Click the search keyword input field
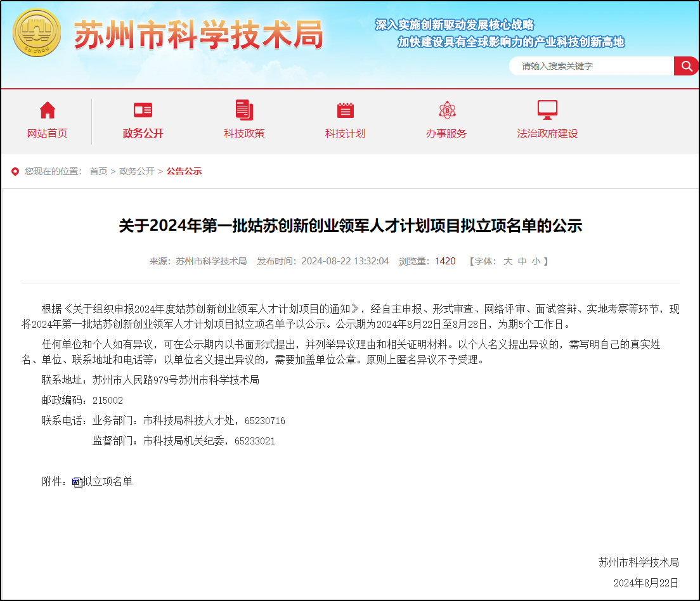The width and height of the screenshot is (700, 601). (x=590, y=65)
